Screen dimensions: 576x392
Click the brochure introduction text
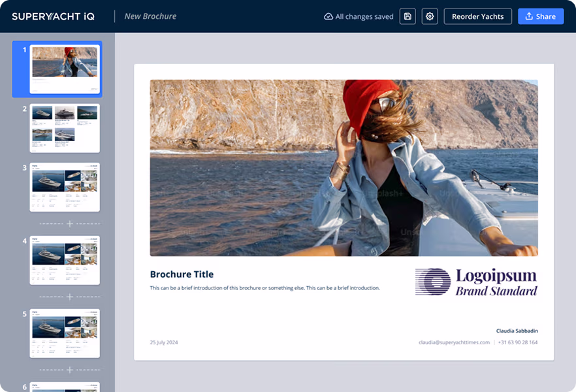[264, 288]
